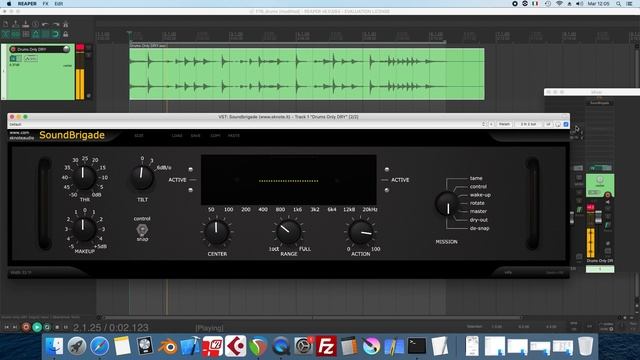Click the CENTER frequency knob
Screen dimensions: 640x360
(216, 231)
